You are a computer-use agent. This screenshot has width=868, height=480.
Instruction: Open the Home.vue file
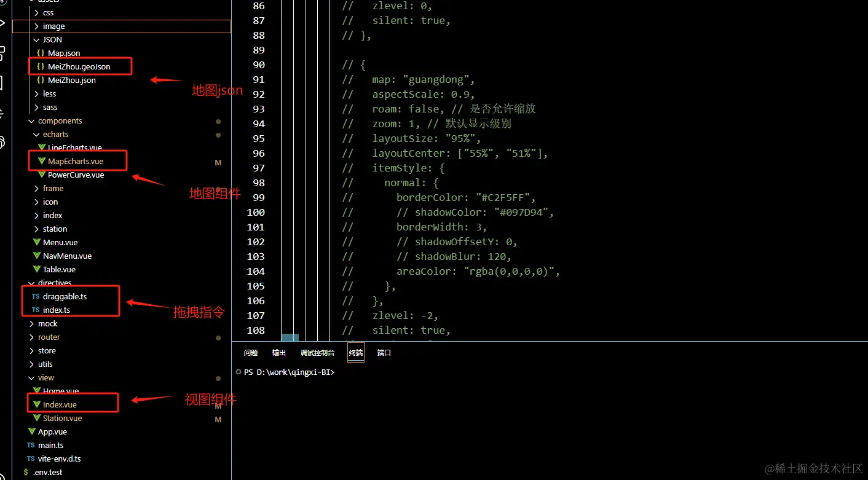(61, 391)
